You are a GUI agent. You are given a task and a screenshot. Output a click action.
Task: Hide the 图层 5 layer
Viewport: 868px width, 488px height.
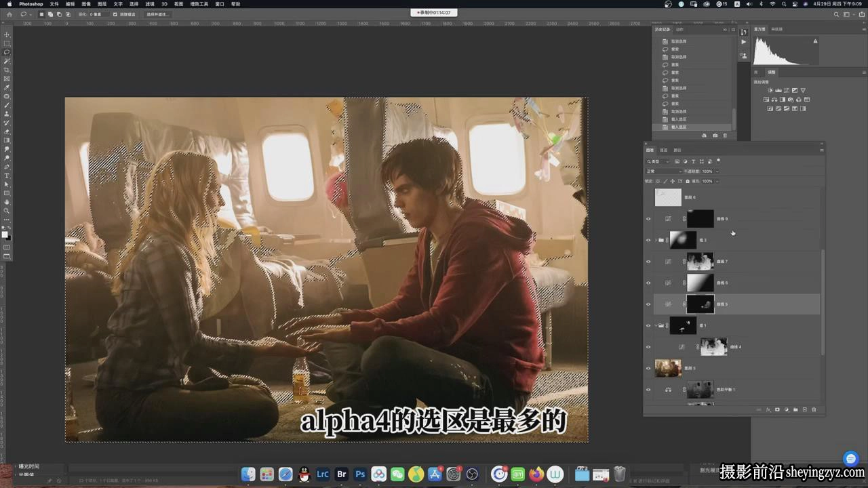click(x=648, y=368)
